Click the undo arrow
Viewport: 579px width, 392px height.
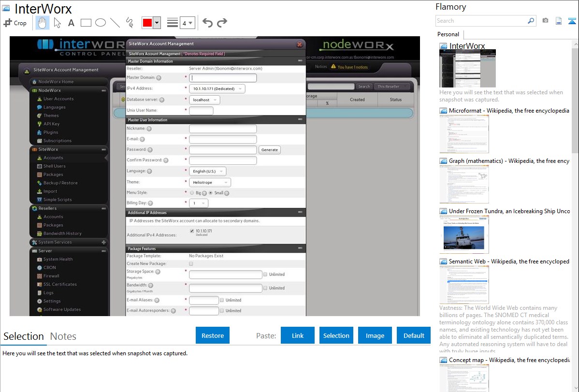[x=207, y=23]
